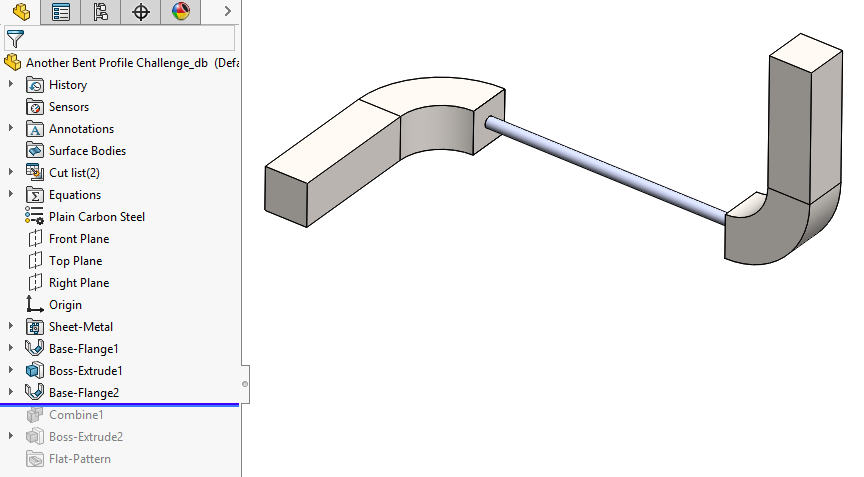Select the History item label
Viewport: 864px width, 477px height.
point(68,85)
